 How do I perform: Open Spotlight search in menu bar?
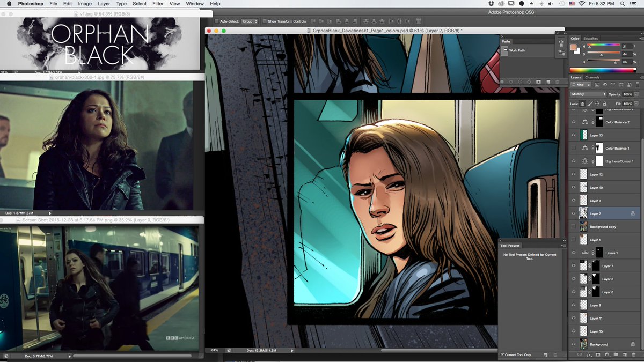[623, 4]
